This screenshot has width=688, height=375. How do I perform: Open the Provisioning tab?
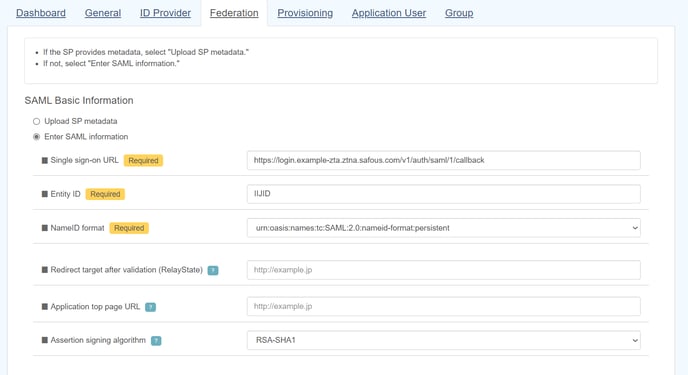point(305,13)
